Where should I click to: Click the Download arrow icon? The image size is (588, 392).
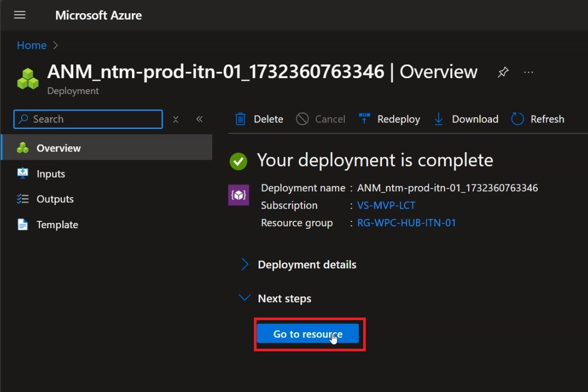pos(439,119)
